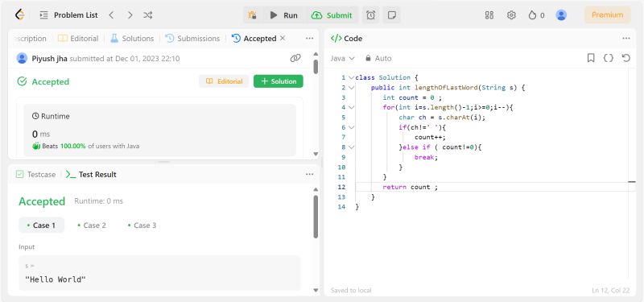Collapse code fold at line 1

[x=351, y=77]
